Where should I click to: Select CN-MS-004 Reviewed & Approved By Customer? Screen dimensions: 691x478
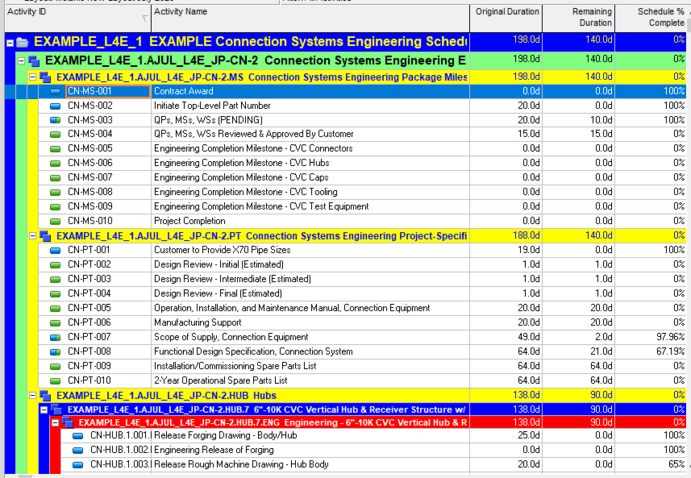pos(253,134)
